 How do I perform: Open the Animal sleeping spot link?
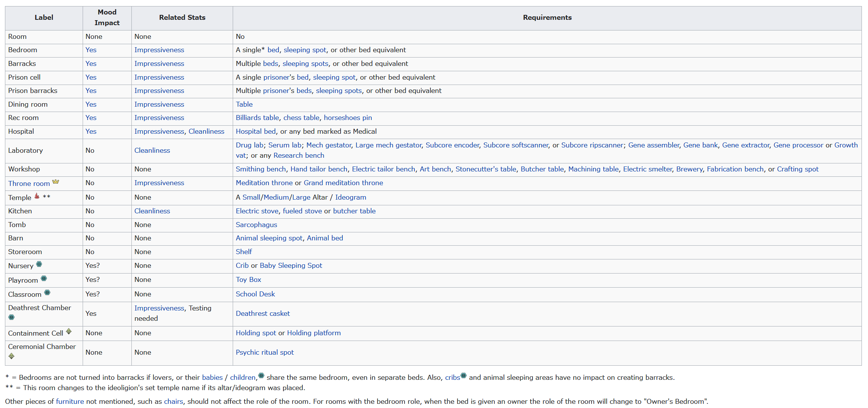pyautogui.click(x=269, y=238)
